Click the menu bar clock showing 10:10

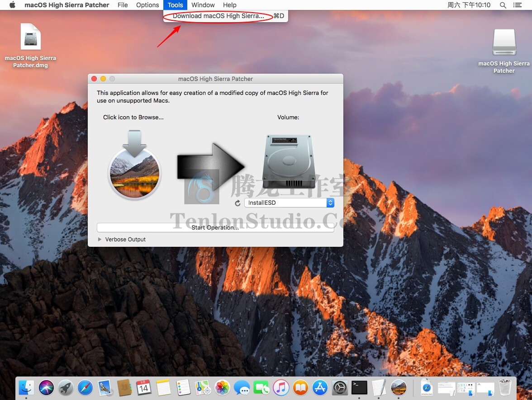click(x=469, y=5)
